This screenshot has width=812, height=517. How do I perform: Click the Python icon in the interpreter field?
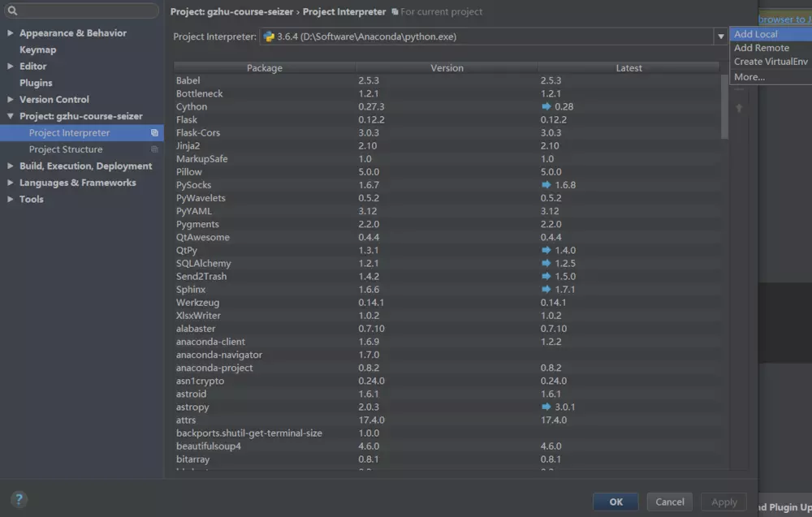coord(269,37)
